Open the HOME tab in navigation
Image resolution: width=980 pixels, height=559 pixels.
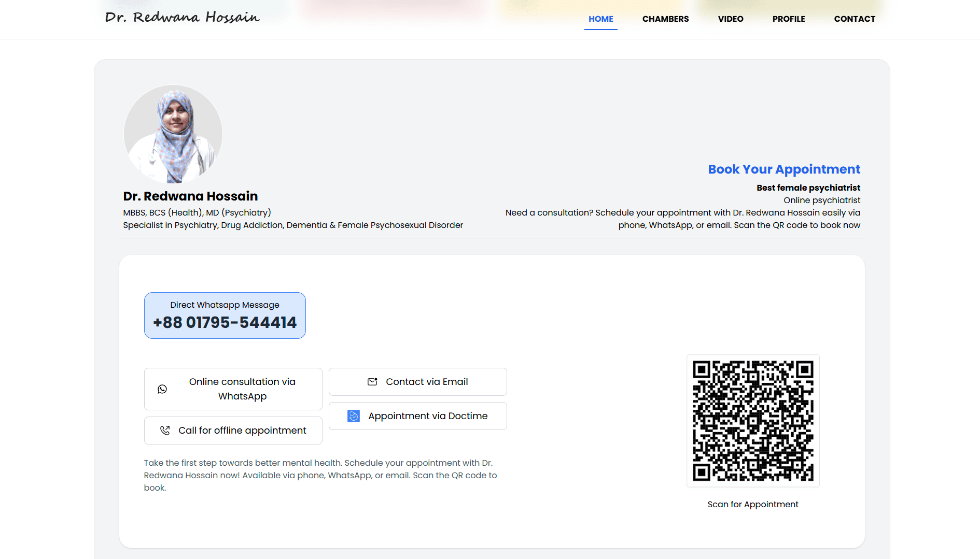pyautogui.click(x=600, y=19)
